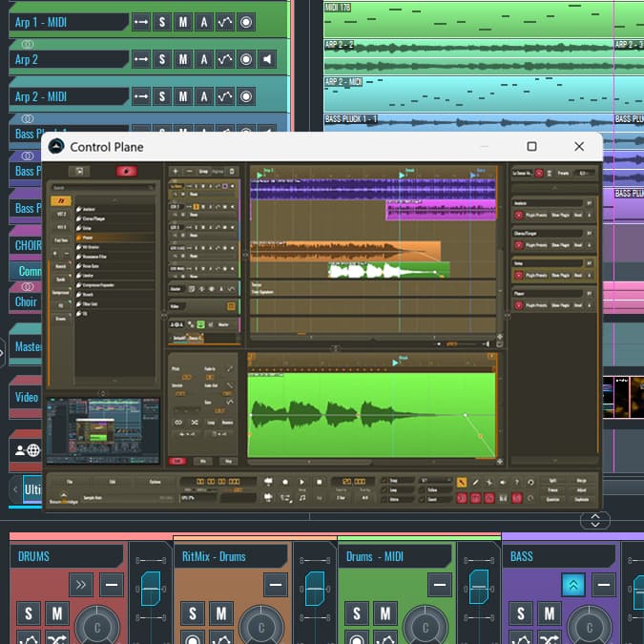Select the orange fx tab in Control Plane browser
The image size is (644, 644).
tap(61, 201)
